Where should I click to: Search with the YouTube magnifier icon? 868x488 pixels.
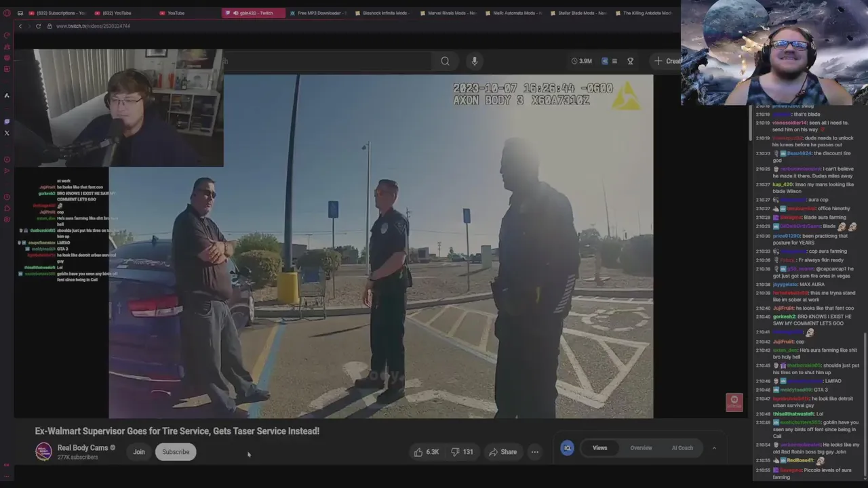[445, 61]
